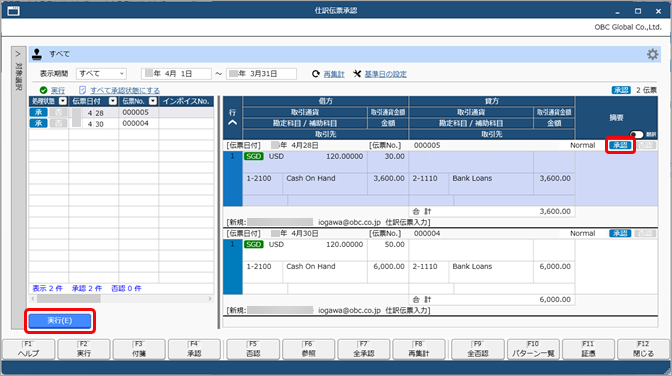The height and width of the screenshot is (376, 672).
Task: Click the 30.00 amount in slip 000005
Action: point(394,156)
